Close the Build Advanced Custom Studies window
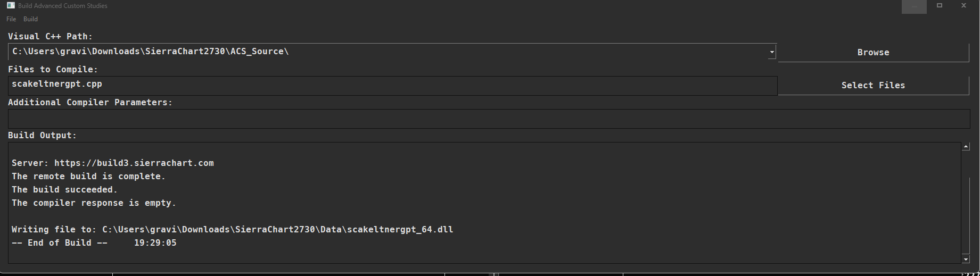 click(963, 6)
